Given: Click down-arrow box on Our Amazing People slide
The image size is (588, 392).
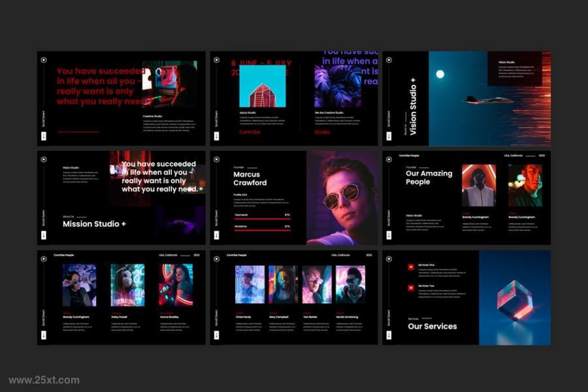Looking at the screenshot, I should (x=389, y=235).
